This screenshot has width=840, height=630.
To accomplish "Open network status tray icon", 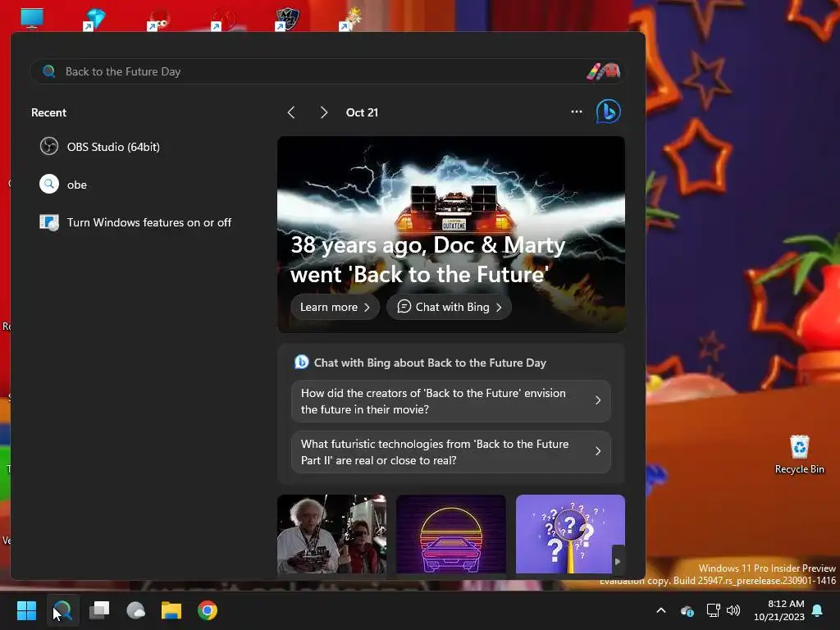I will point(713,610).
